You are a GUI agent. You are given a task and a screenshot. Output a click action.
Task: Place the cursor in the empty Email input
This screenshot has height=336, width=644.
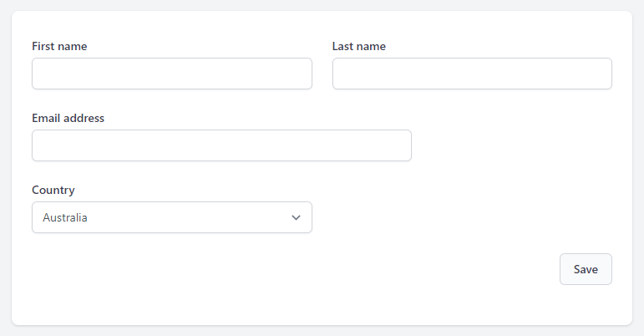coord(222,145)
